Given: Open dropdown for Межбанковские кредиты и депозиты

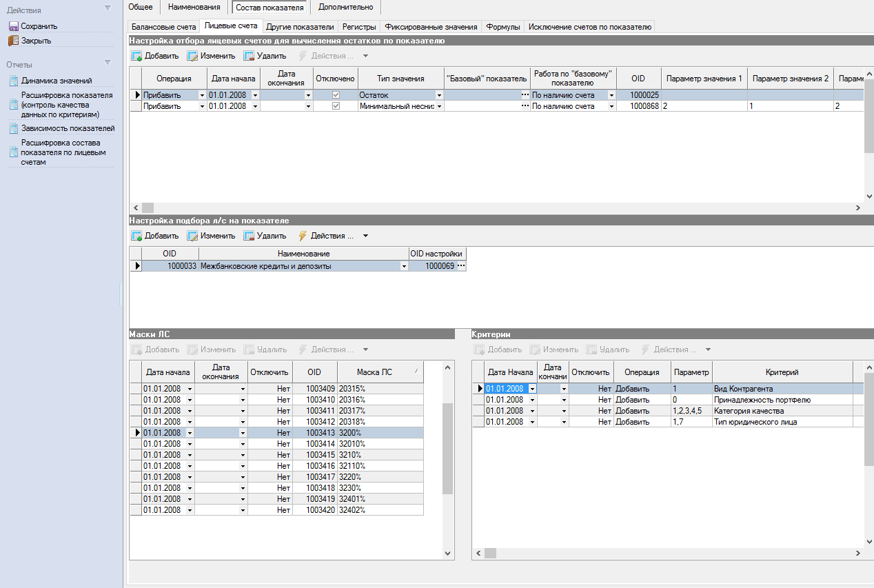Looking at the screenshot, I should (x=404, y=266).
